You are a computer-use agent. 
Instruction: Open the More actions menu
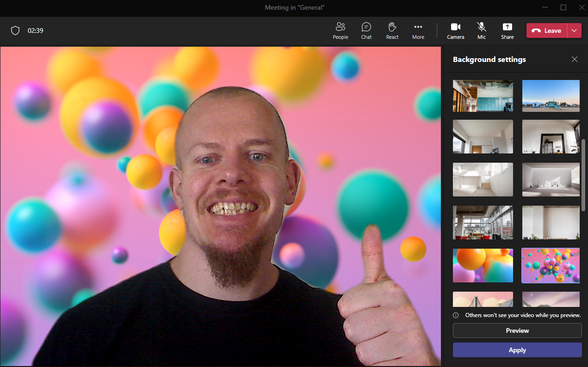pos(418,31)
